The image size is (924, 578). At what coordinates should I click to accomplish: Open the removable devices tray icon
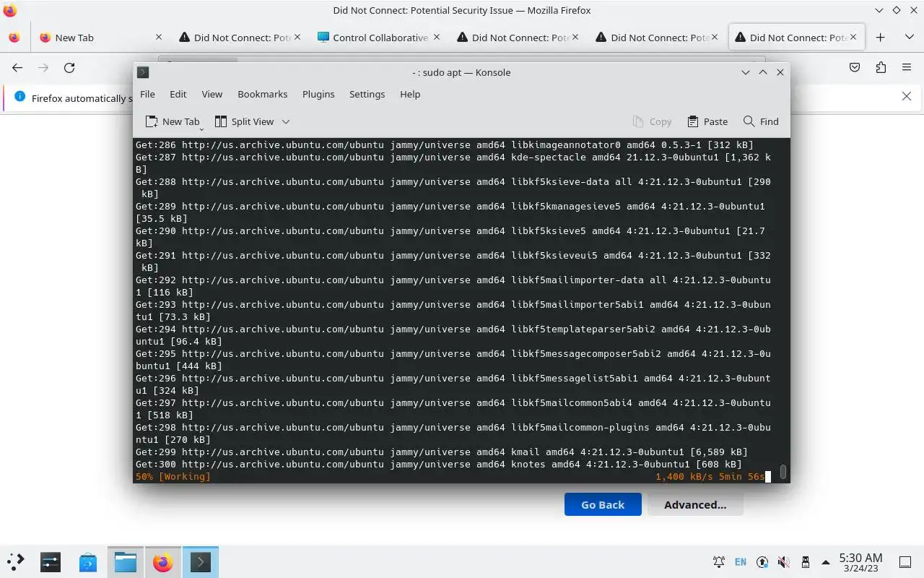804,561
